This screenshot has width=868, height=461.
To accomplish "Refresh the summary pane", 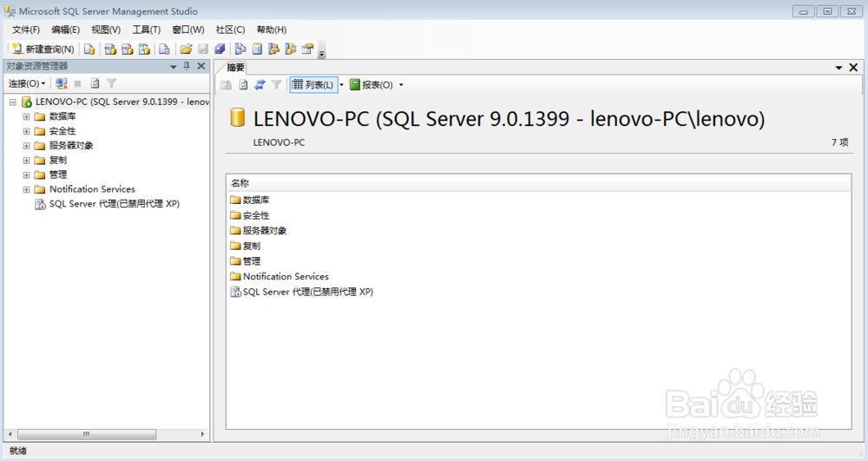I will click(x=243, y=85).
